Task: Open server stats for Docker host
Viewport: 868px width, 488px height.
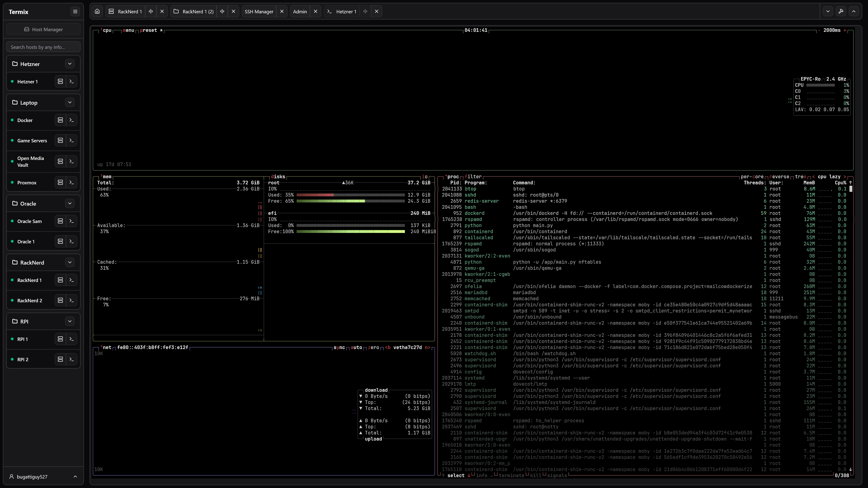Action: [x=60, y=120]
